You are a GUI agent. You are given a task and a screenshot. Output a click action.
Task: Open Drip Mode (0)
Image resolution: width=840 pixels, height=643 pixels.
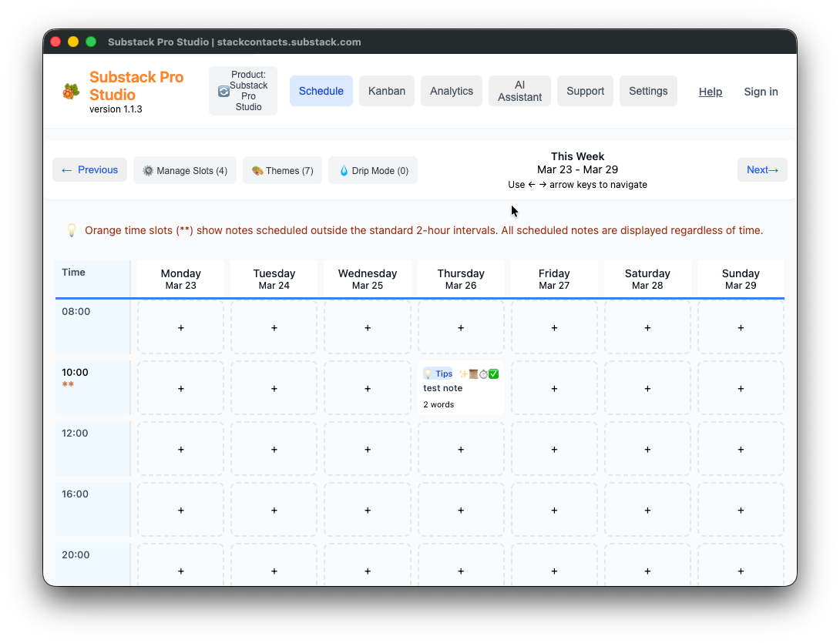[373, 170]
